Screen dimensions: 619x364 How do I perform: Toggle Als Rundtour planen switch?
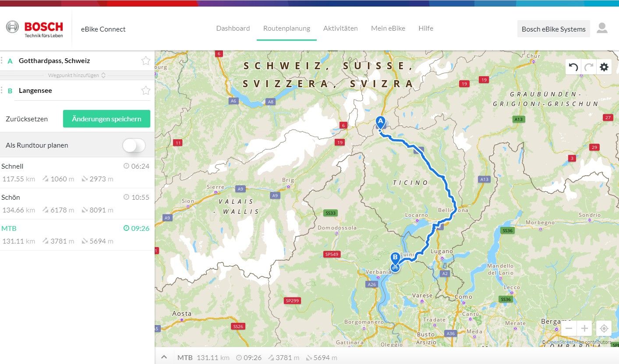(134, 145)
